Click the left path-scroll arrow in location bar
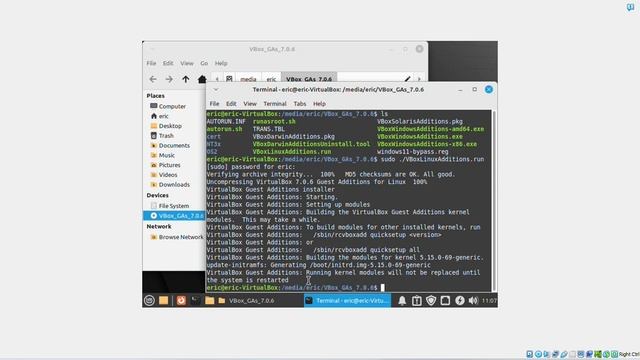 pos(217,79)
